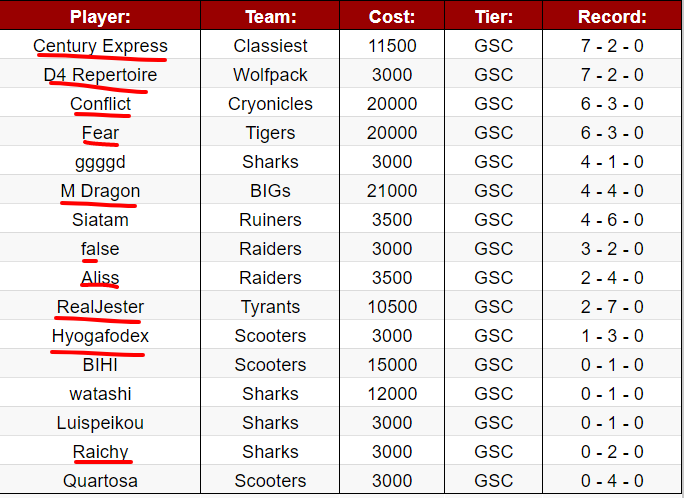Select the Tyrants team cell
The image size is (684, 498).
tap(270, 307)
